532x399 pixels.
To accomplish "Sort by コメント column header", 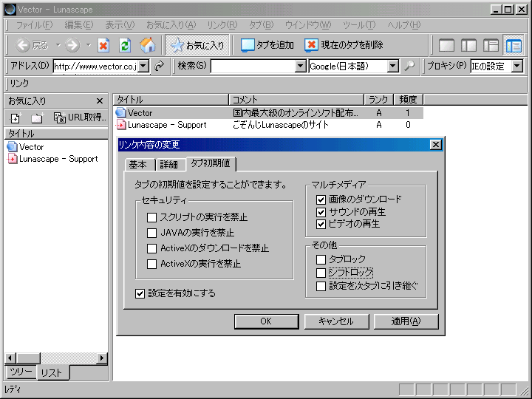I will pos(296,100).
